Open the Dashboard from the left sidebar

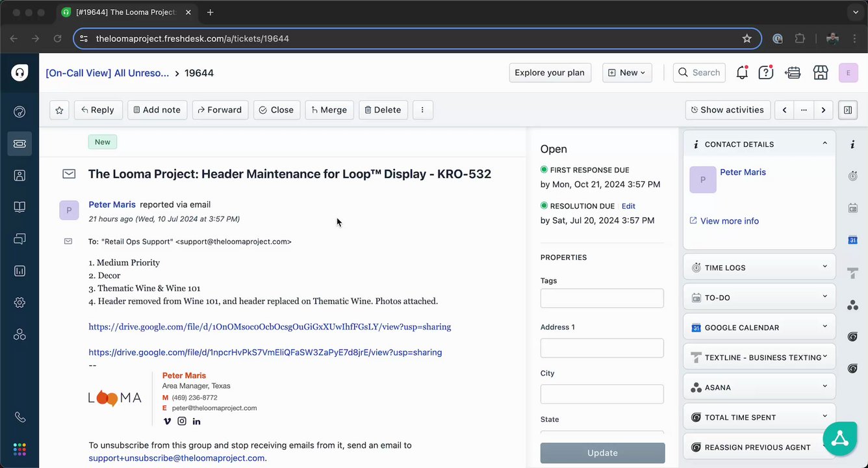(19, 112)
